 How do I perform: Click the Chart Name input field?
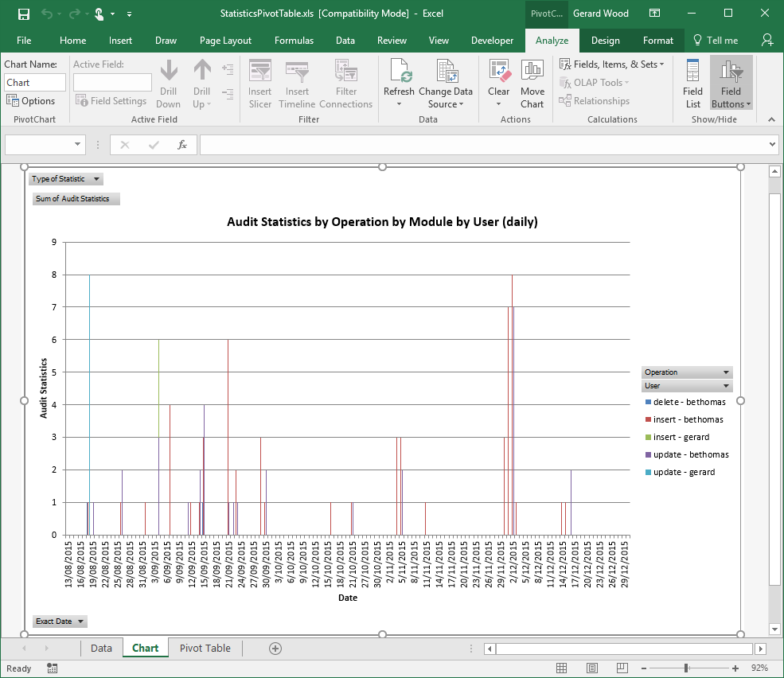(x=35, y=83)
